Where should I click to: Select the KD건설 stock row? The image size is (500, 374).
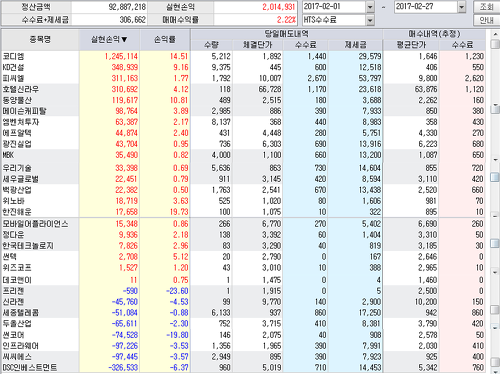(x=243, y=67)
